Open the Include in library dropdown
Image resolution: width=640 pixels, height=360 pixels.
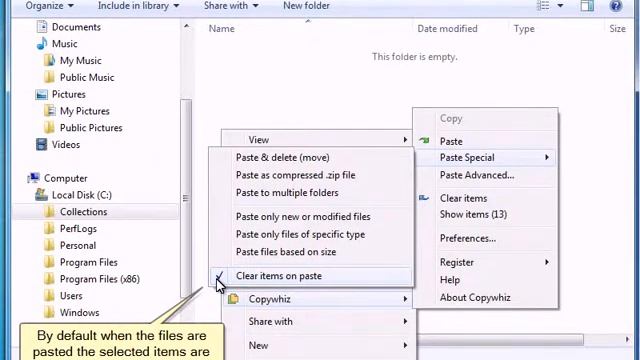pyautogui.click(x=138, y=6)
